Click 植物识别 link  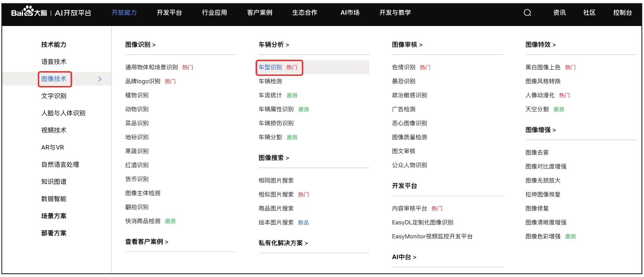137,95
